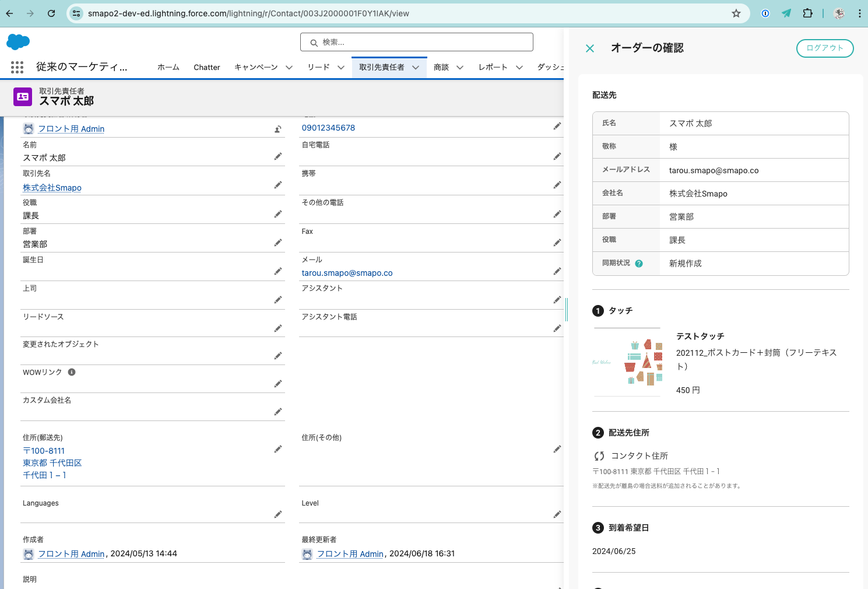The image size is (868, 589).
Task: Open the Chatter tab
Action: pos(207,68)
